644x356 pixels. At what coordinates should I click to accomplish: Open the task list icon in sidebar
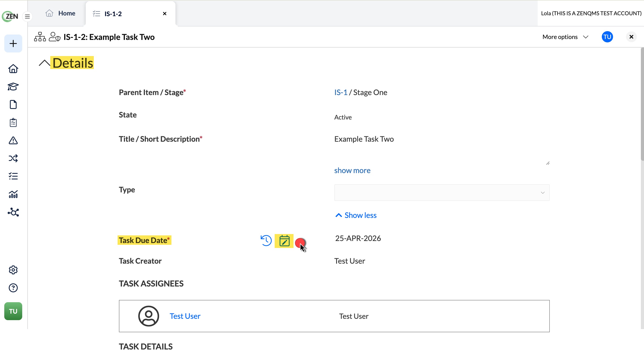pyautogui.click(x=13, y=176)
